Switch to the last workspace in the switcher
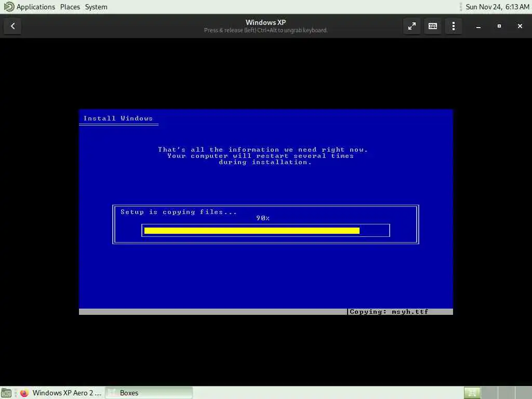The height and width of the screenshot is (399, 532). pos(523,393)
